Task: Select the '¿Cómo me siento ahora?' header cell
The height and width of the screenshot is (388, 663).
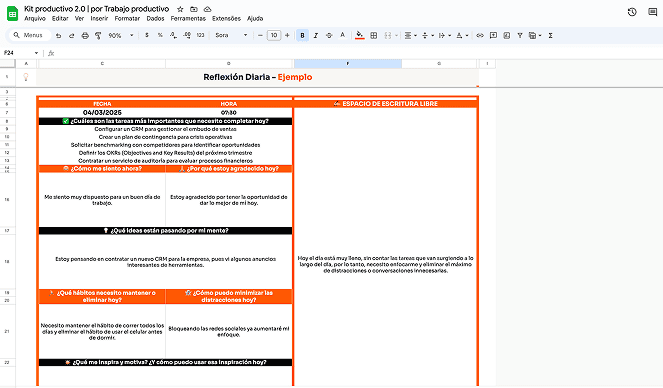Action: point(102,169)
